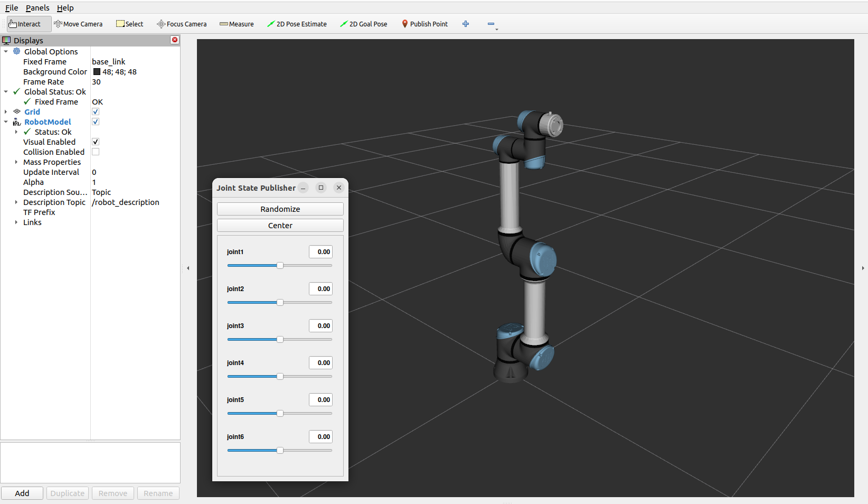Click the joint6 slider handle
This screenshot has height=504, width=868.
pyautogui.click(x=280, y=450)
